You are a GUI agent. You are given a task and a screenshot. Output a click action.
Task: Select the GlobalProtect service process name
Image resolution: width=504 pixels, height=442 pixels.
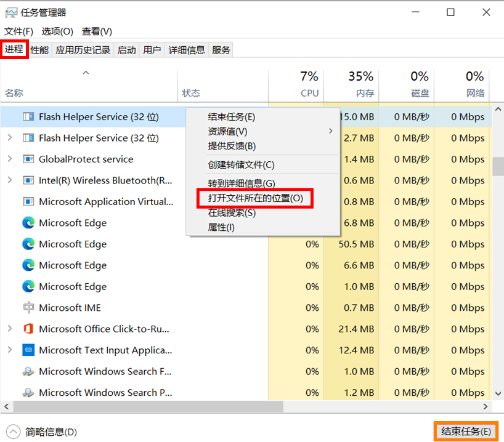(x=86, y=159)
